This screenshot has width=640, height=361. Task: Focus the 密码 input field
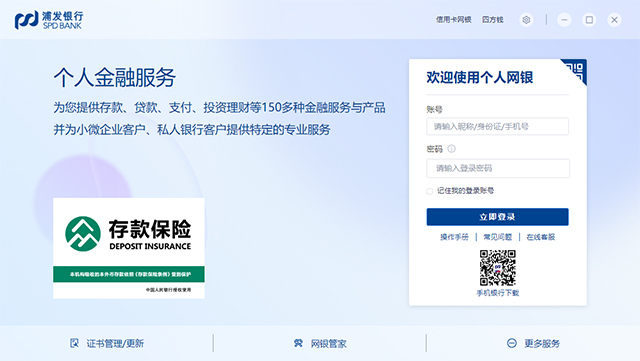[498, 168]
